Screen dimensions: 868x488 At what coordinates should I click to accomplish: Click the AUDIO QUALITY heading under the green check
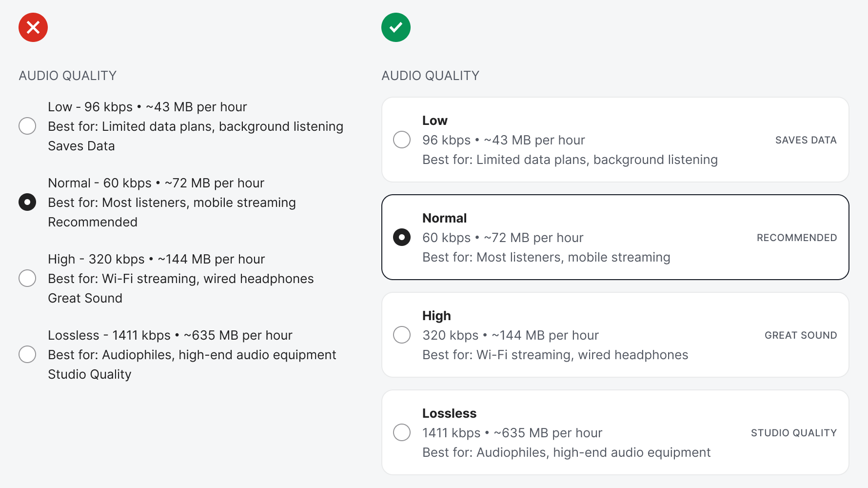(430, 76)
